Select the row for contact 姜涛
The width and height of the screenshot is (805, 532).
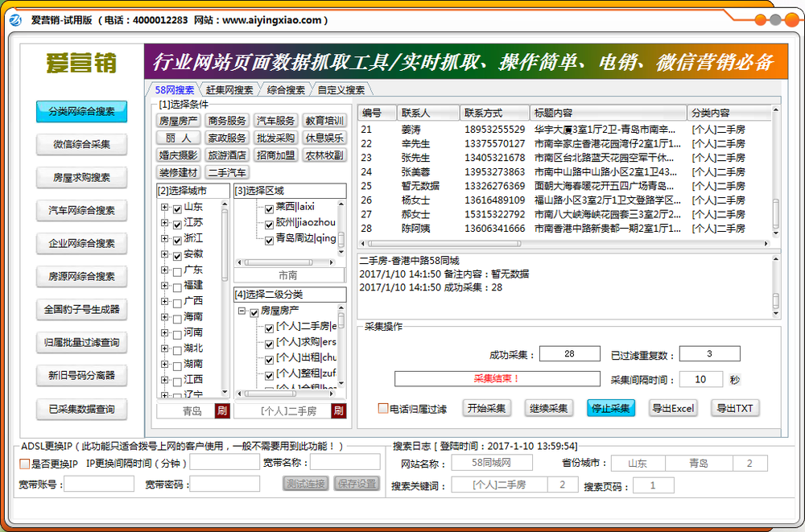pyautogui.click(x=565, y=130)
